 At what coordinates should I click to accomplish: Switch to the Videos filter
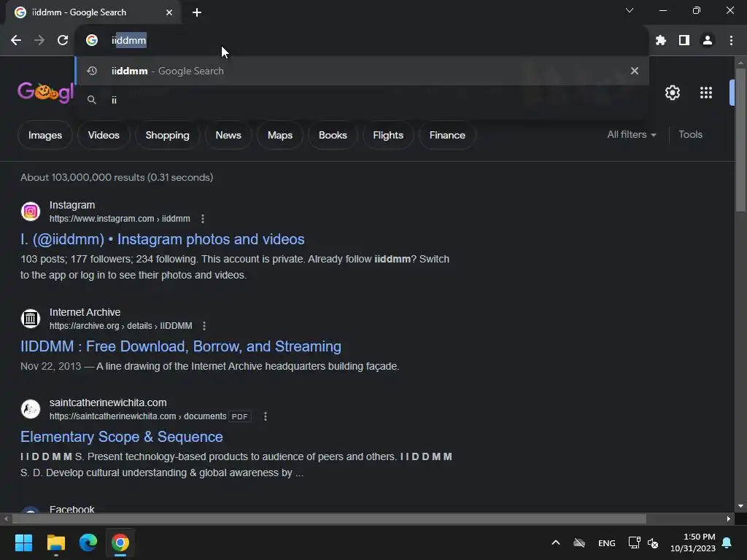[x=104, y=135]
